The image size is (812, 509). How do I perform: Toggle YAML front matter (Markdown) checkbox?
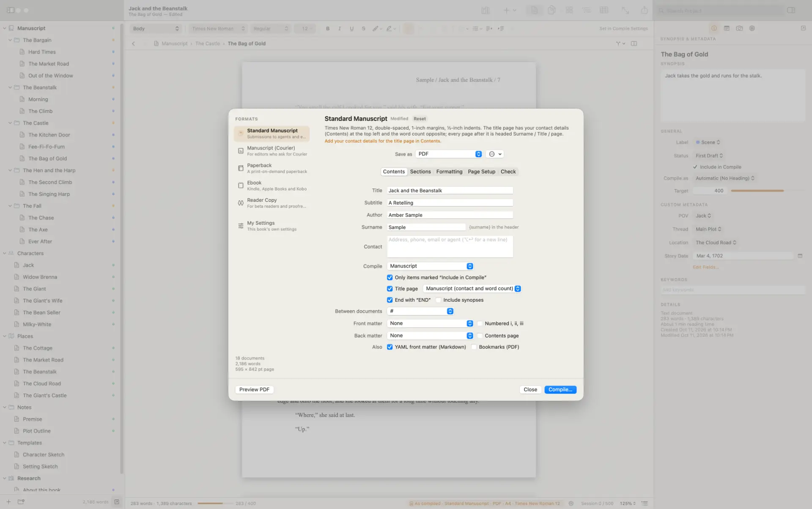390,347
